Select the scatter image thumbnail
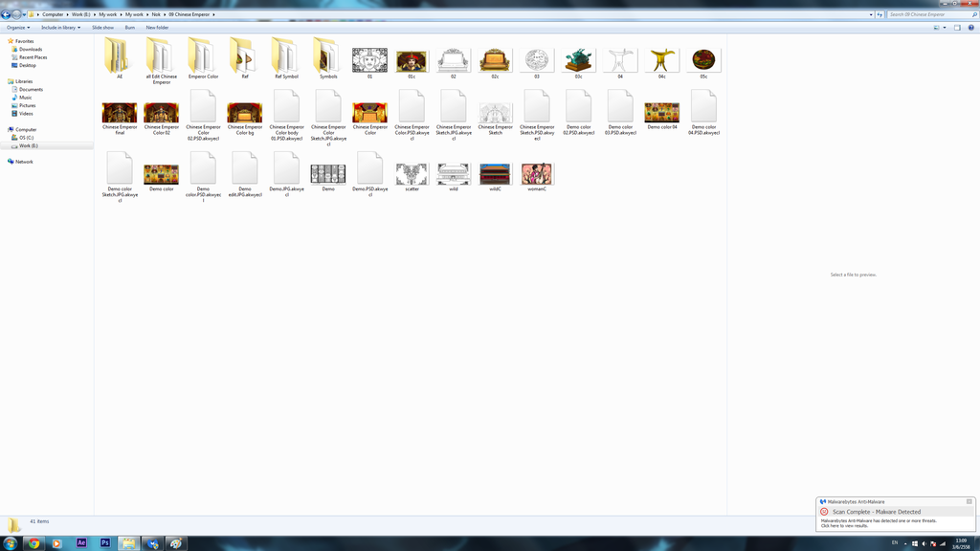Image resolution: width=980 pixels, height=551 pixels. click(x=412, y=176)
